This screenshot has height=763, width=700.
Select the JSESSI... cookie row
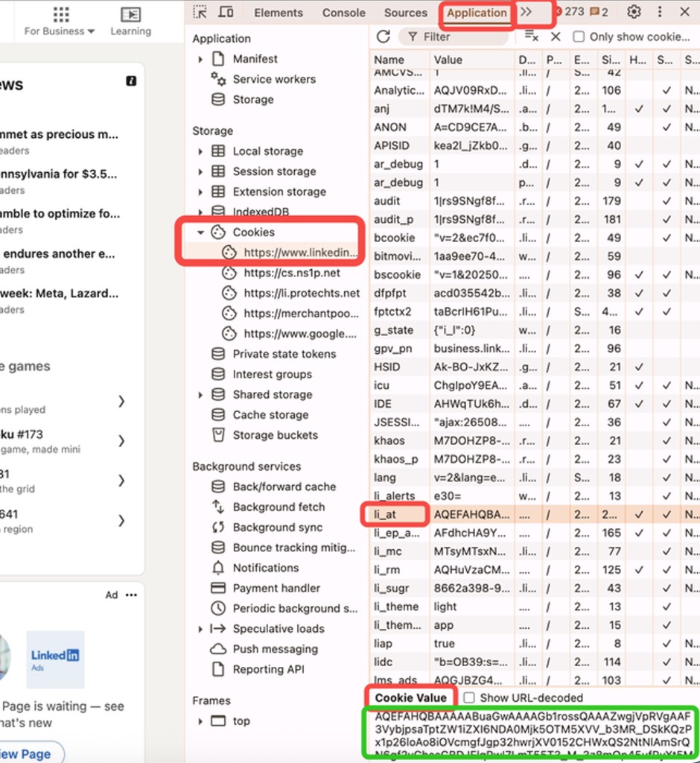535,422
